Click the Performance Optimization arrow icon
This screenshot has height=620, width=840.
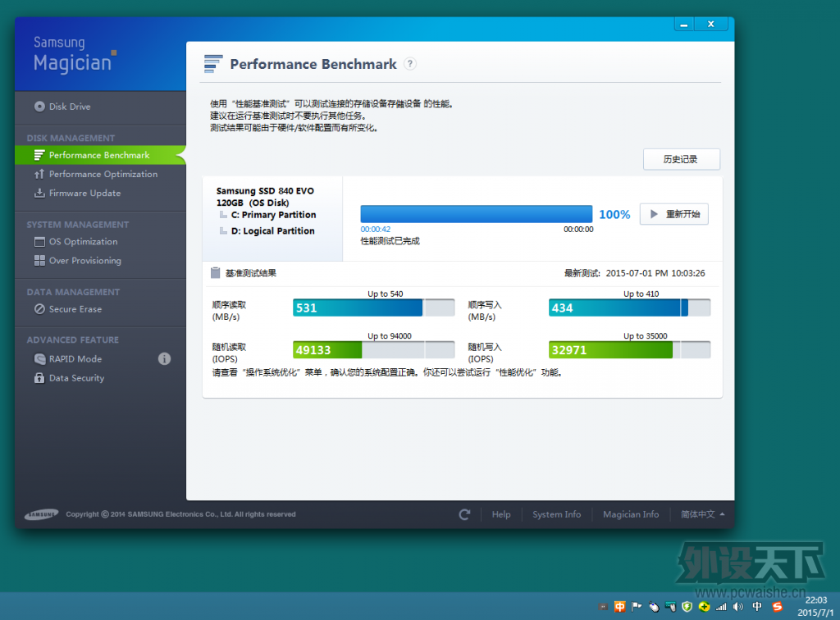coord(39,174)
